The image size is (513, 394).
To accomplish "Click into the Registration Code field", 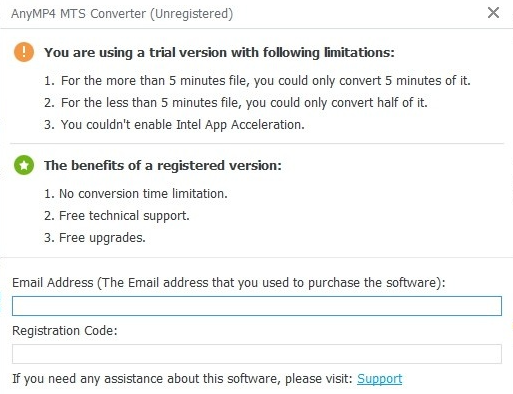I will pyautogui.click(x=257, y=354).
